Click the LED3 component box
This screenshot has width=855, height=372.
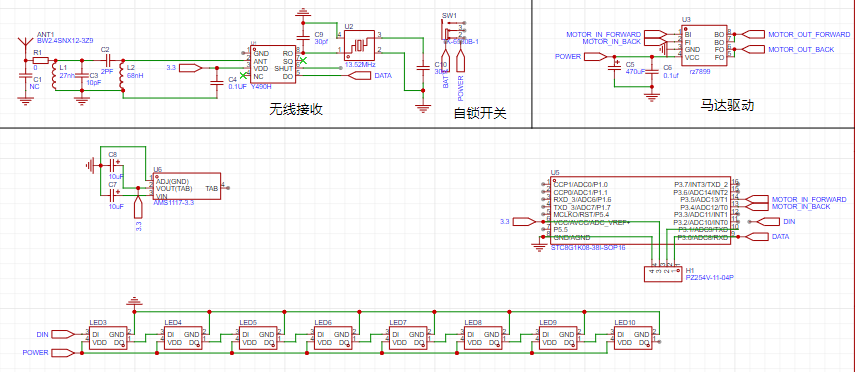(x=107, y=338)
